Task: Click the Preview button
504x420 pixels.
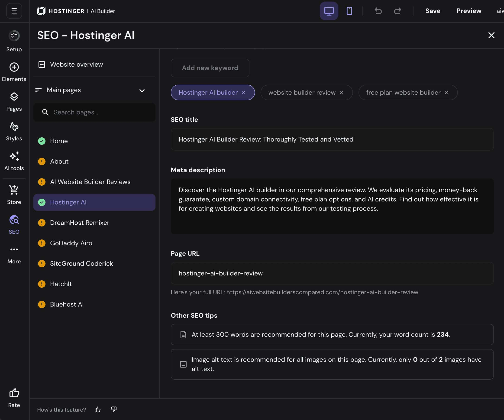Action: [x=469, y=11]
